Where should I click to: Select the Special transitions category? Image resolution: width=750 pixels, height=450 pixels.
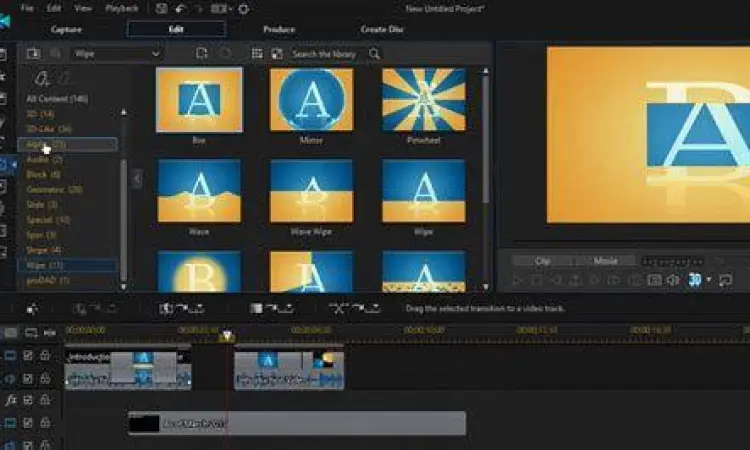point(48,220)
